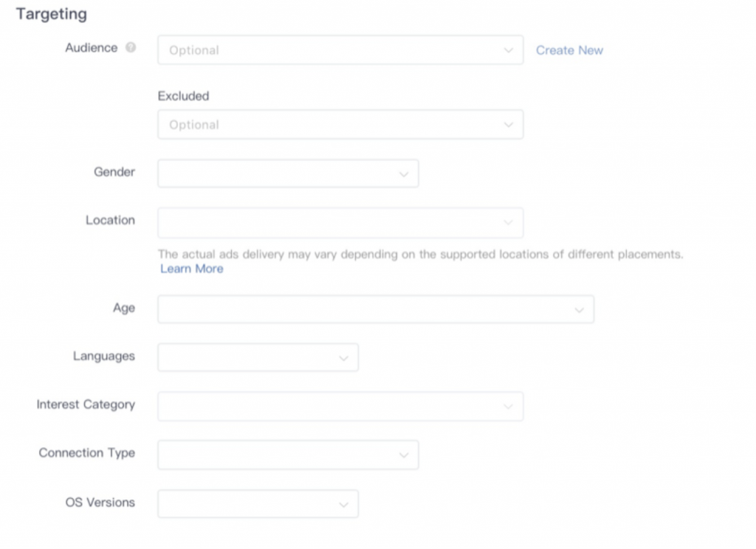Screen dimensions: 756x549
Task: Click the Gender field chevron arrow
Action: pyautogui.click(x=404, y=174)
